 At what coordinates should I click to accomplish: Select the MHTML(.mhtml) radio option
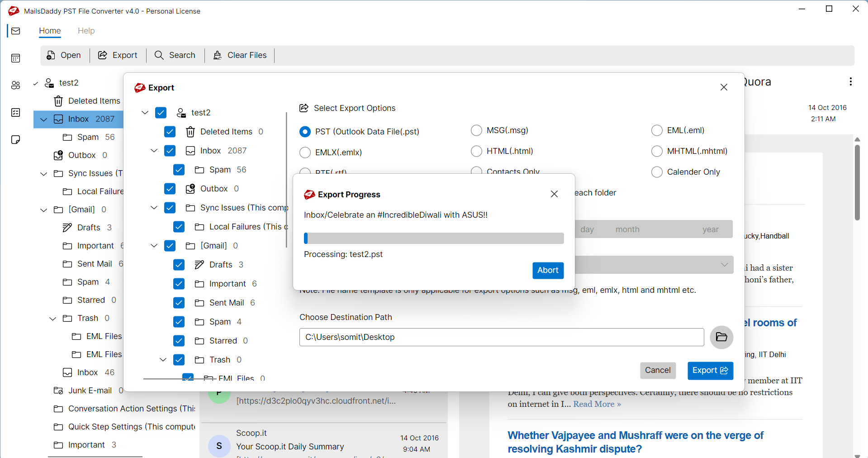tap(657, 151)
